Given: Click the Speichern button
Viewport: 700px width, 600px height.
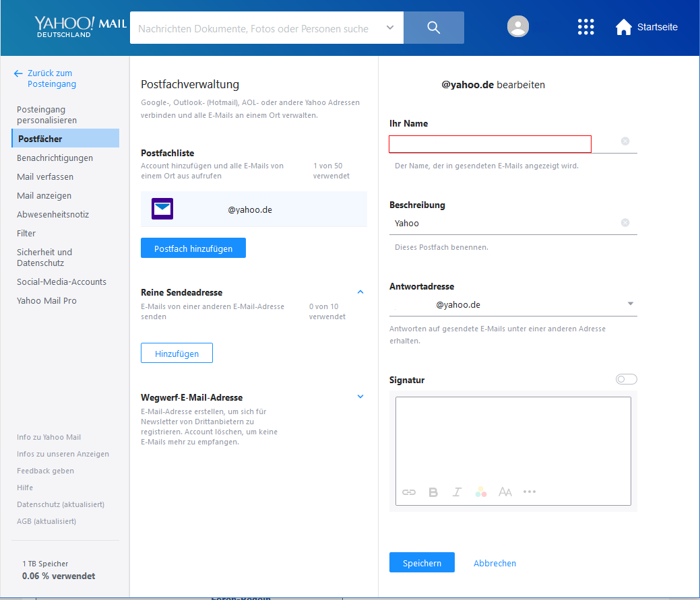Looking at the screenshot, I should [422, 562].
